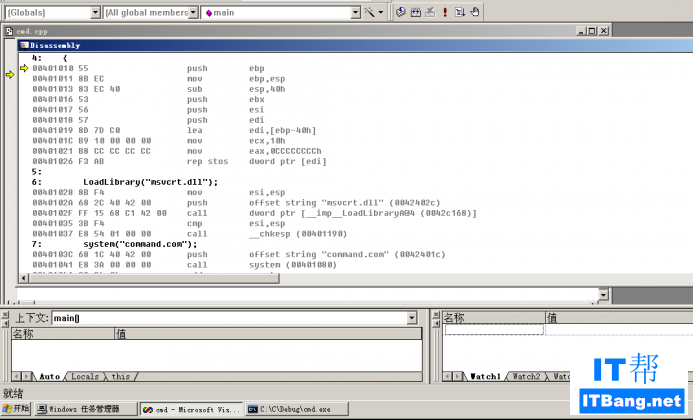Switch to C:\C\Debug\cmd.exe taskbar button
This screenshot has width=693, height=420.
(297, 409)
